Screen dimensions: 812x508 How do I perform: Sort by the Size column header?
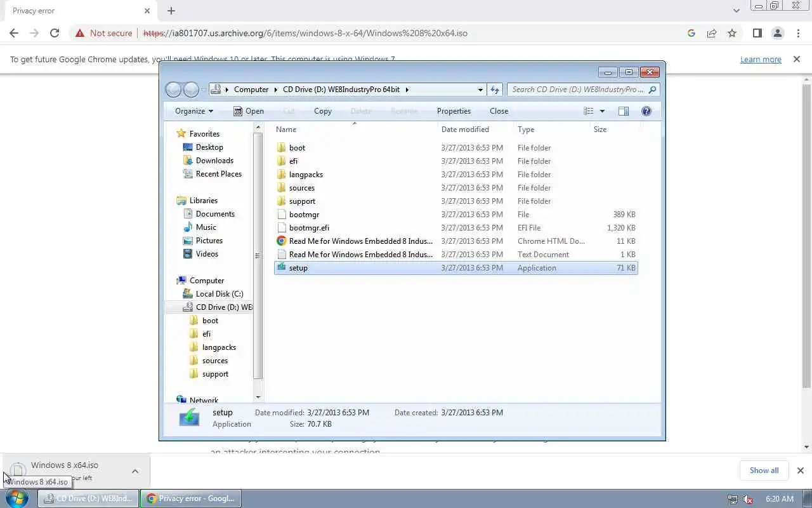(615, 130)
